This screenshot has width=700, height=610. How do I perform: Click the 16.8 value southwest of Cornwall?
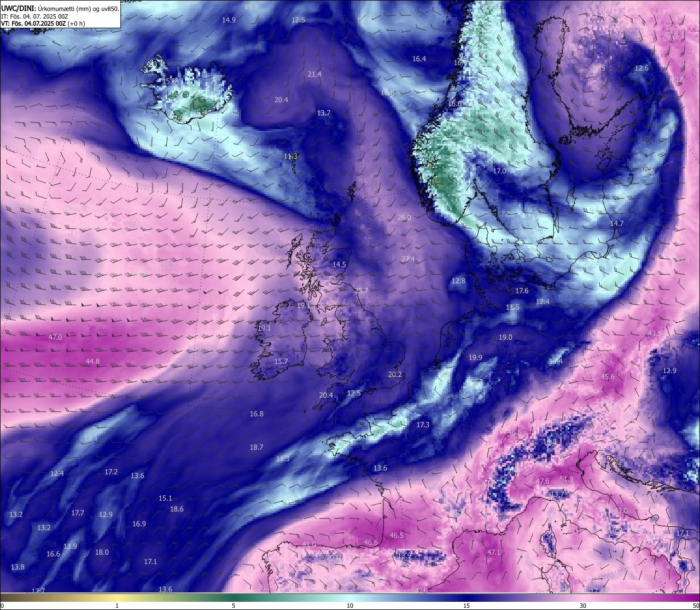click(256, 414)
